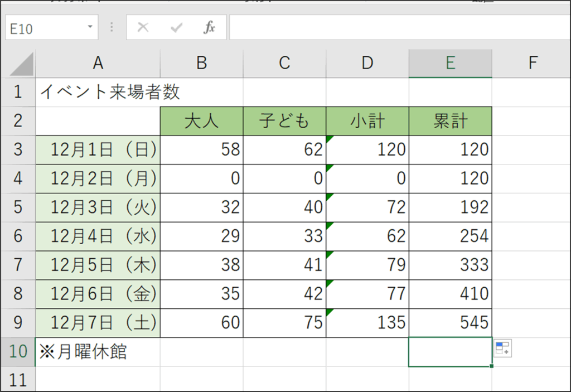Select cumulative cell with 254
Screen dimensions: 571x392
tap(451, 236)
